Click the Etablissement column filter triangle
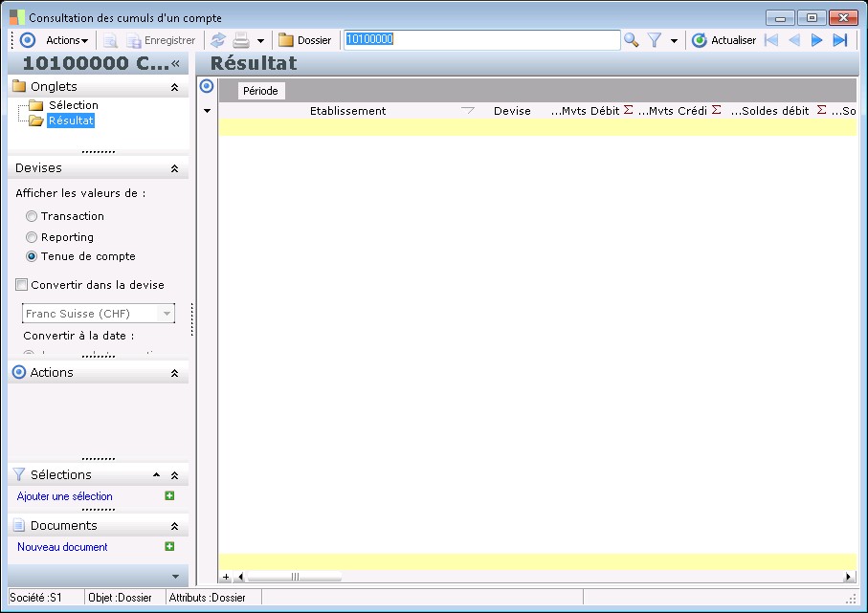The width and height of the screenshot is (868, 613). tap(468, 111)
